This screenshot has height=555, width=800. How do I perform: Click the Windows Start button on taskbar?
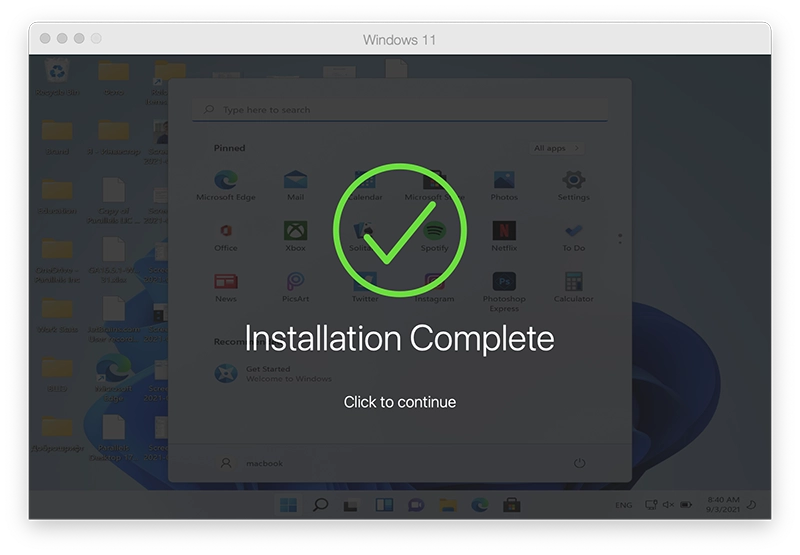[x=288, y=505]
